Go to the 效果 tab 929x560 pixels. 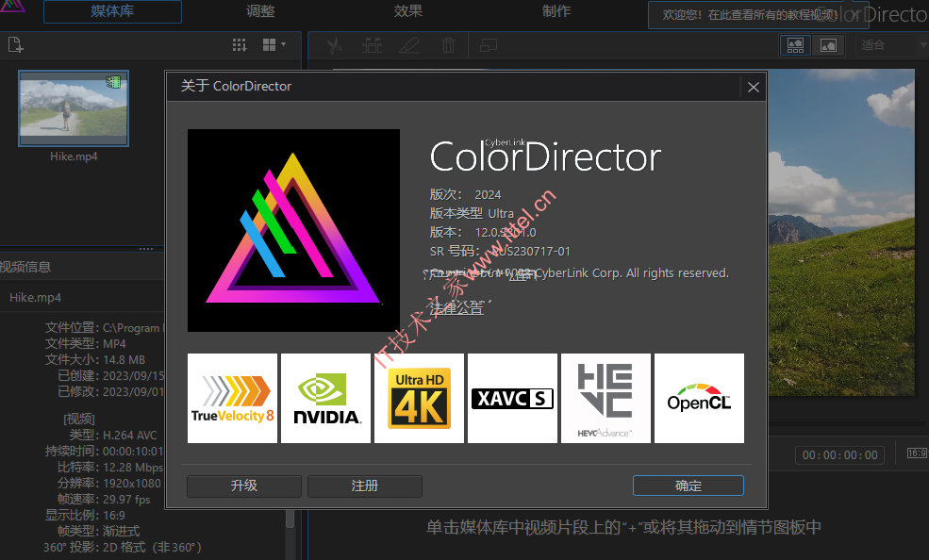408,11
